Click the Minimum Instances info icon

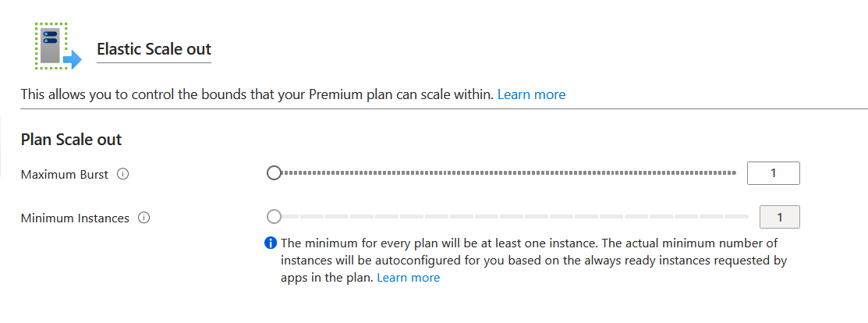pos(143,218)
